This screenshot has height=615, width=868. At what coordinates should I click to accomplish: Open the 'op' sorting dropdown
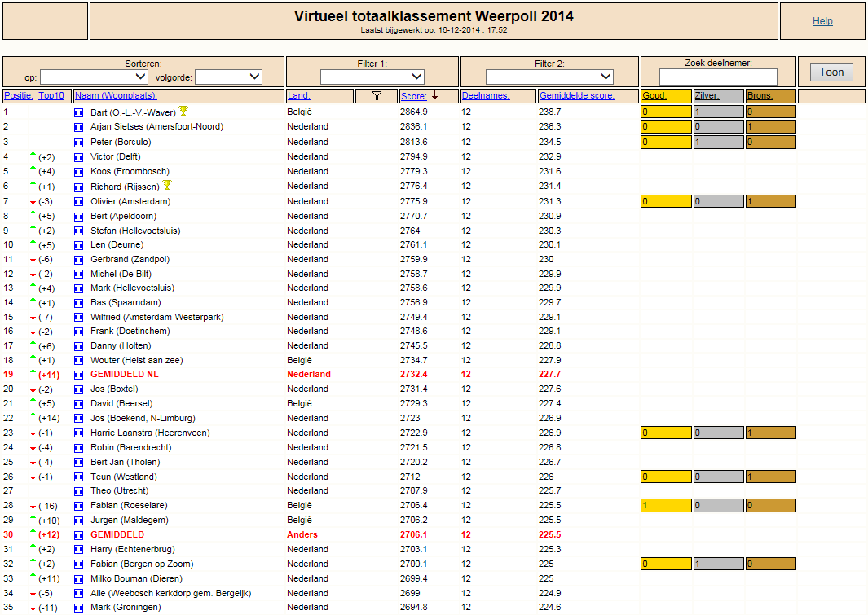tap(94, 77)
